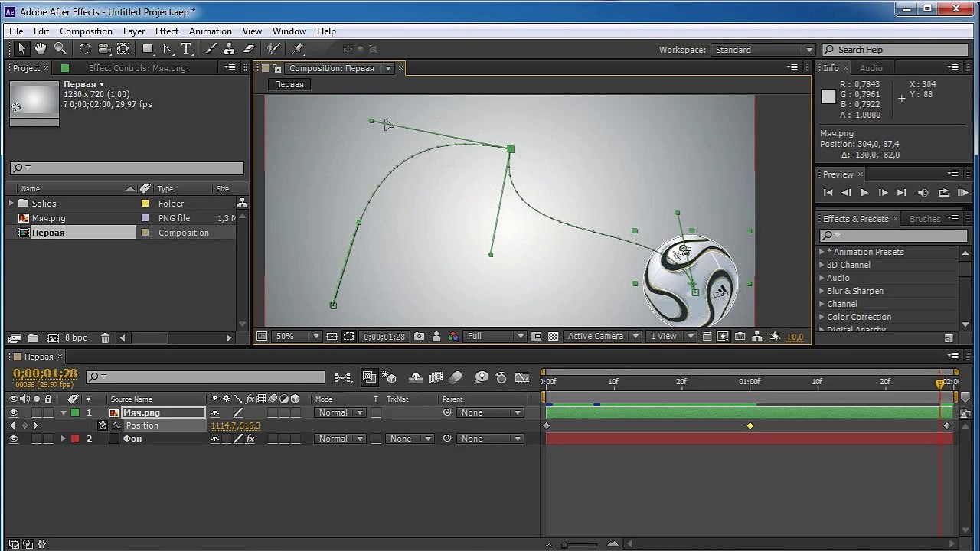Select the middle Position keyframe at 01:00f
This screenshot has width=980, height=551.
[750, 425]
